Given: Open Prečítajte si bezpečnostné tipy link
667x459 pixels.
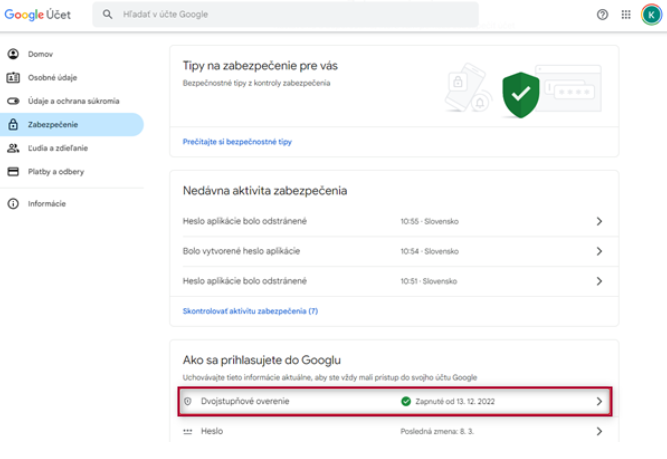Looking at the screenshot, I should pyautogui.click(x=238, y=142).
